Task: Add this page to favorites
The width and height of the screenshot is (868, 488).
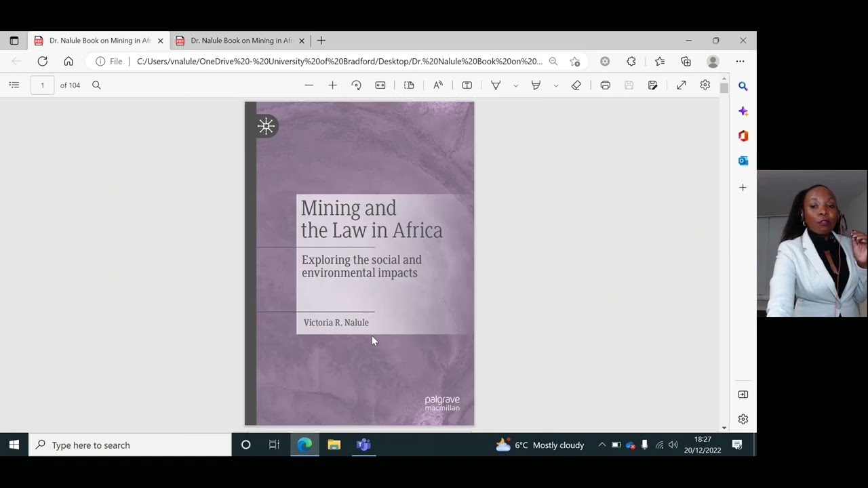Action: (575, 61)
